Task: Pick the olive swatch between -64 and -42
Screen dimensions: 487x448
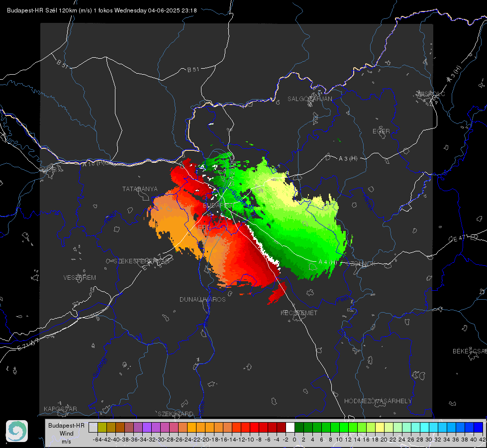Action: coord(102,427)
